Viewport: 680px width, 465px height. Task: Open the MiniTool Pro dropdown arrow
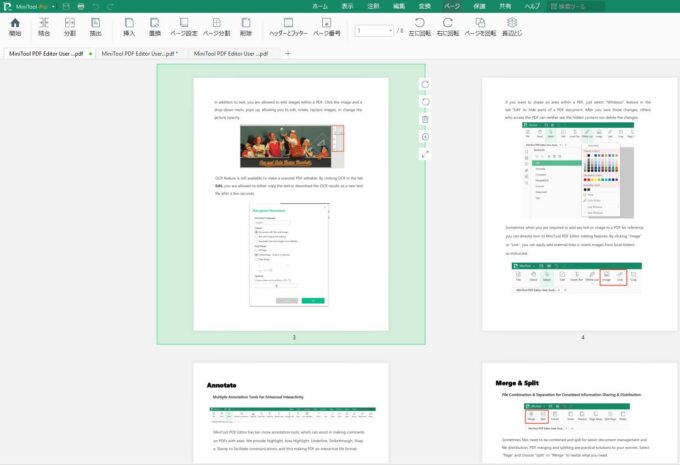pyautogui.click(x=53, y=7)
